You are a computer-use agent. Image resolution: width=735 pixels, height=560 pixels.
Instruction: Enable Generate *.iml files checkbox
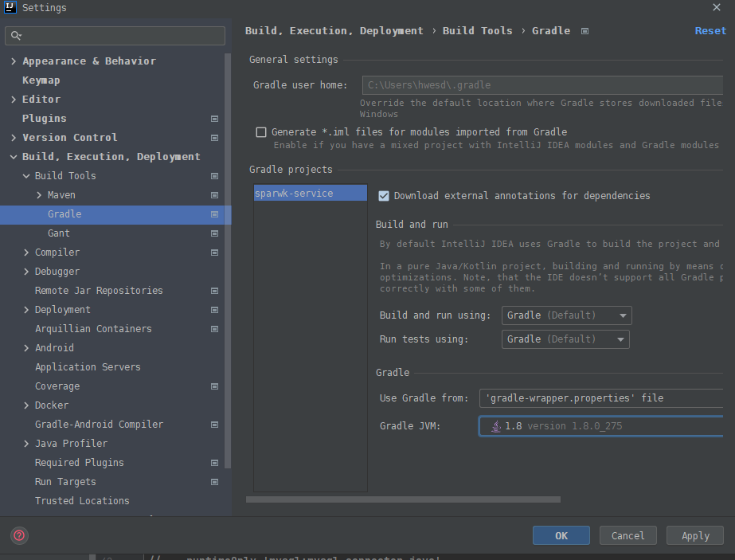click(261, 132)
